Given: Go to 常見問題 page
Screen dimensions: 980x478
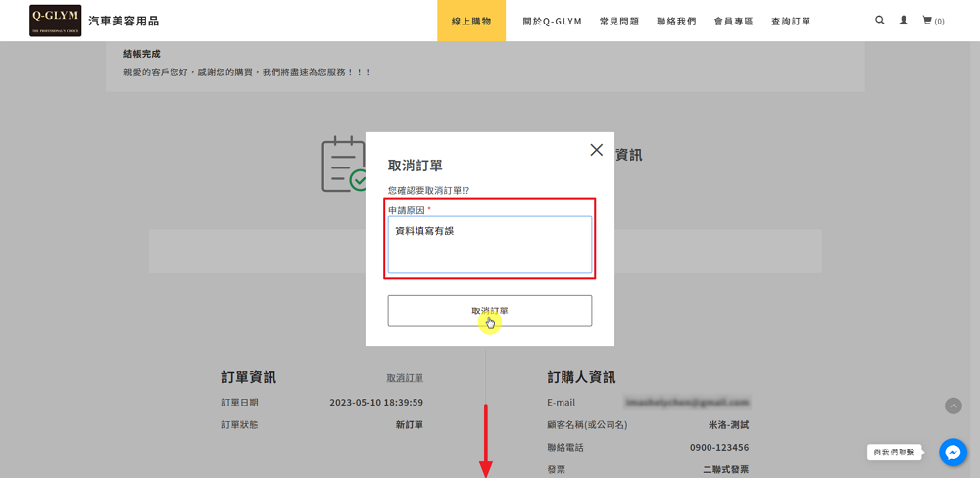Looking at the screenshot, I should tap(619, 21).
